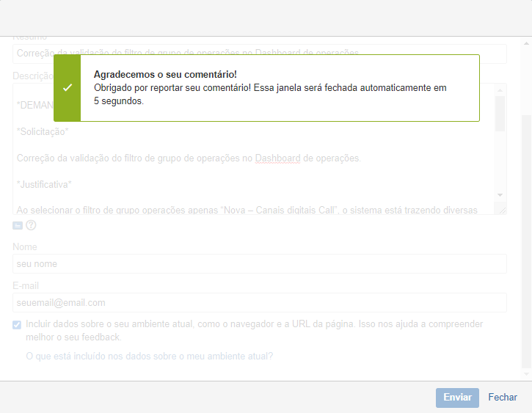Click the visual editor mode icon
Viewport: 532px width, 413px height.
click(x=18, y=225)
